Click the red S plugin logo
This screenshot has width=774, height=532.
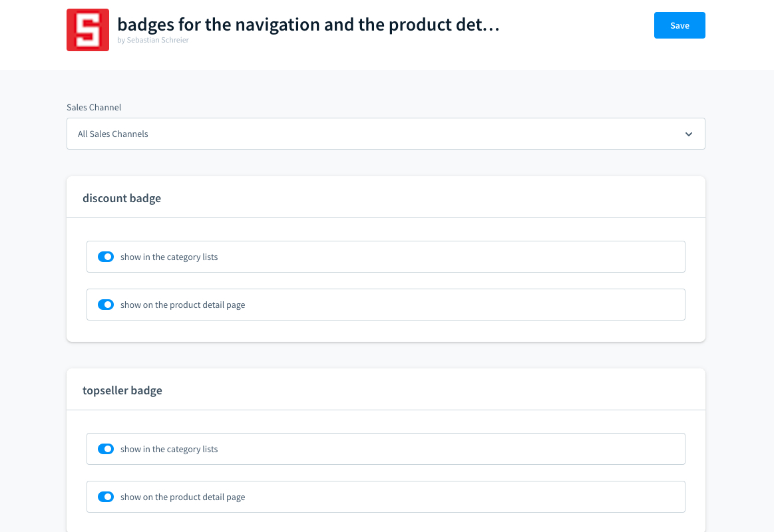pyautogui.click(x=88, y=30)
